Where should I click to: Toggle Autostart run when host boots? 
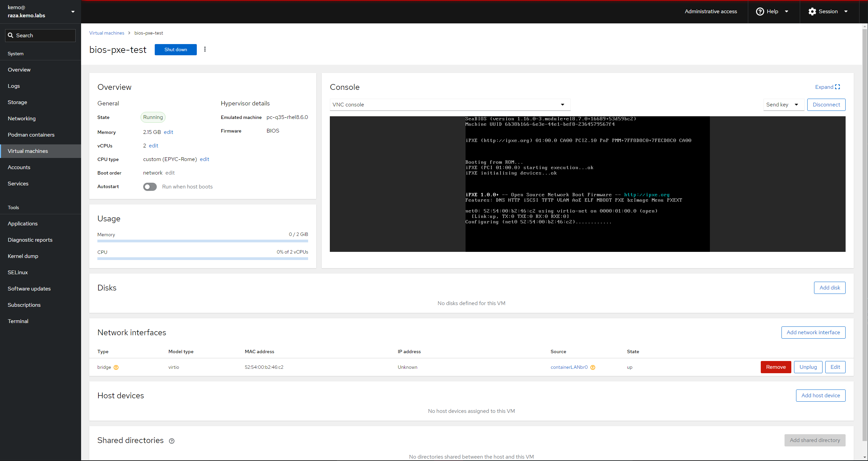(x=150, y=187)
